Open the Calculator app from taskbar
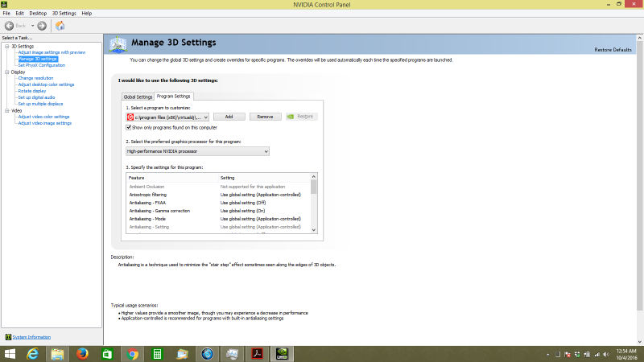Screen dimensions: 644x362 (x=157, y=354)
